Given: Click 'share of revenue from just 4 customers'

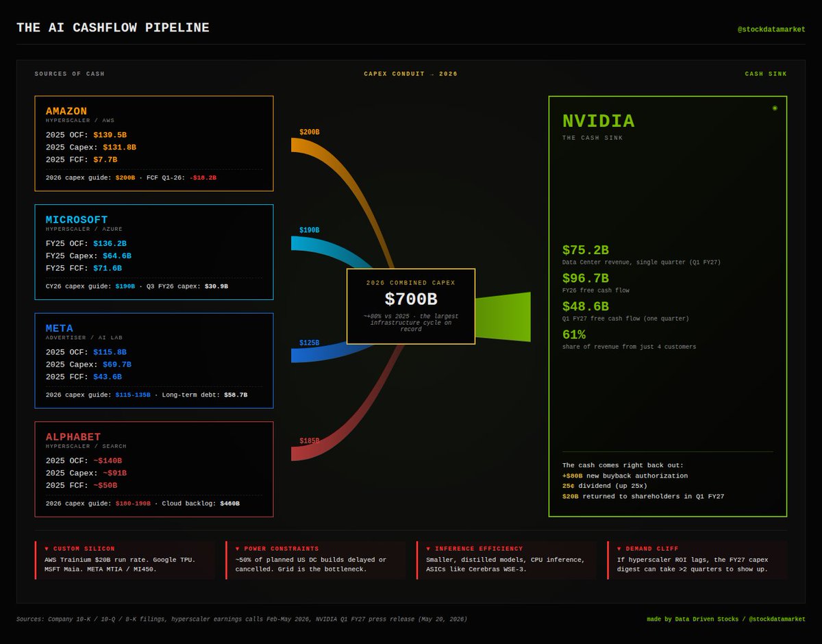Looking at the screenshot, I should tap(629, 347).
